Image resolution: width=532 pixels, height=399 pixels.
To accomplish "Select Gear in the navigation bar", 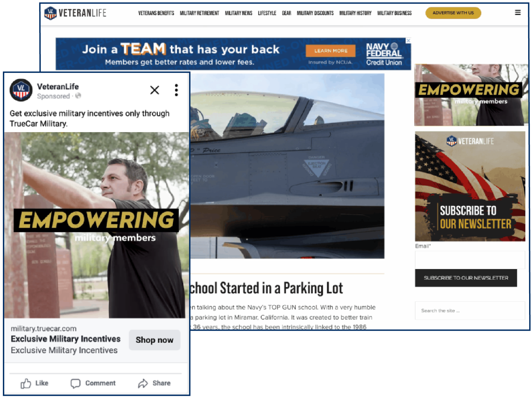I will coord(287,13).
